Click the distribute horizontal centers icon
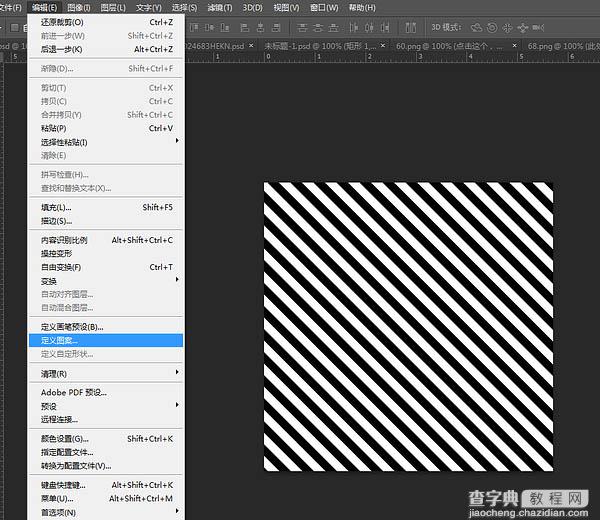 [x=369, y=28]
